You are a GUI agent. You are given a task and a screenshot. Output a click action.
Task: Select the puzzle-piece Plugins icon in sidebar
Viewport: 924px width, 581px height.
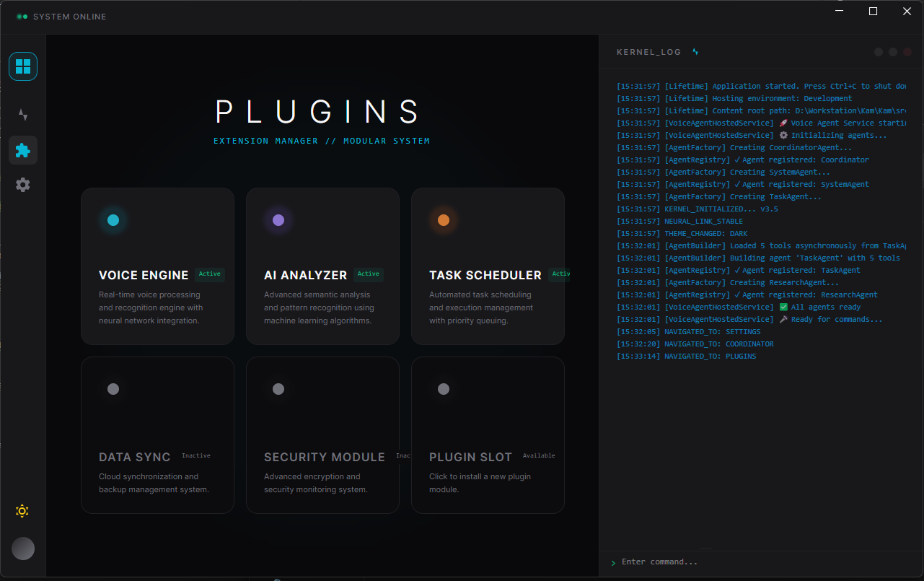point(23,150)
